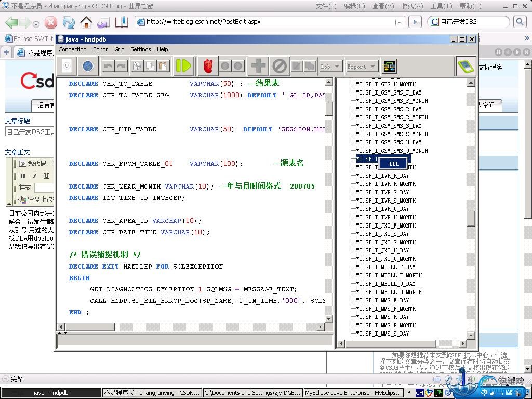Open the Grid menu
Image resolution: width=532 pixels, height=399 pixels.
(119, 49)
